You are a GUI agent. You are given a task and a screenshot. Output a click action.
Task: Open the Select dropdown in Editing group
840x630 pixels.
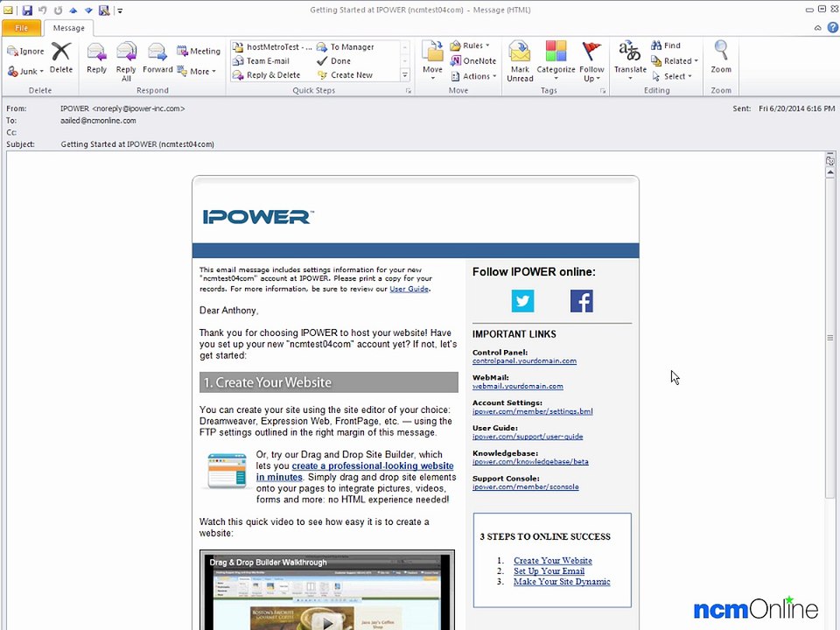(x=672, y=76)
